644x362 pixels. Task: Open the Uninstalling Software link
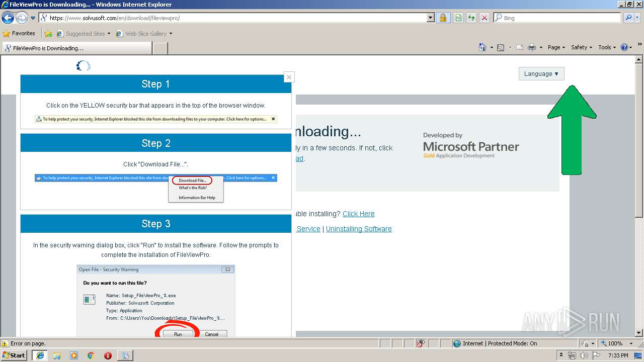coord(359,229)
